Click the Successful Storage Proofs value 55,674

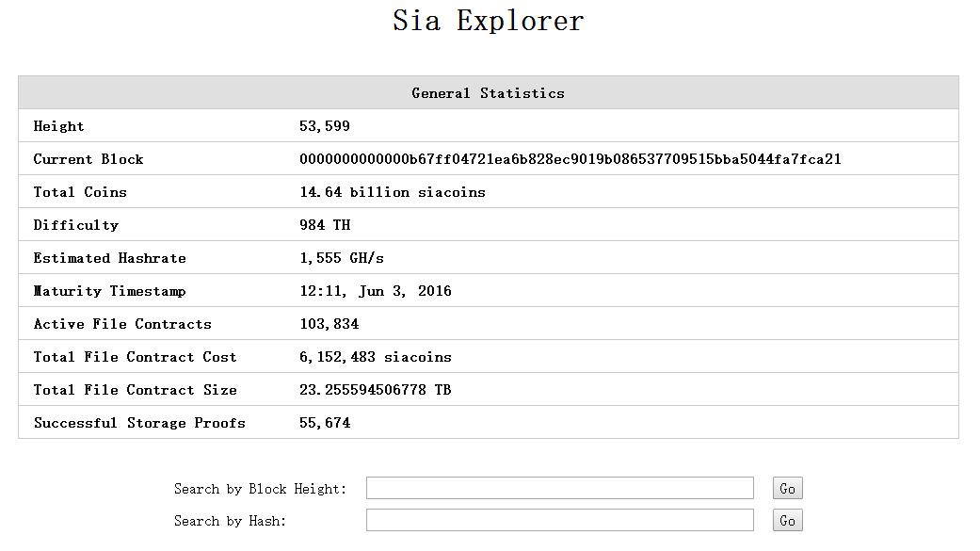(x=325, y=424)
